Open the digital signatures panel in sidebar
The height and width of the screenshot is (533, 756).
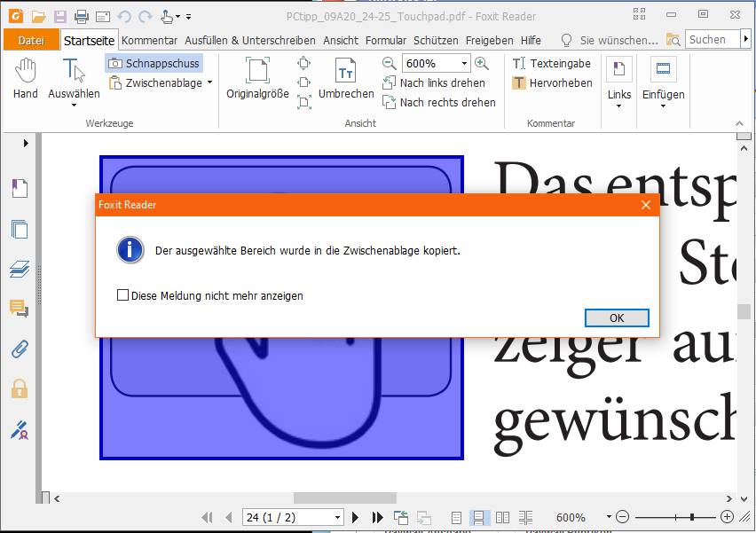pos(20,430)
